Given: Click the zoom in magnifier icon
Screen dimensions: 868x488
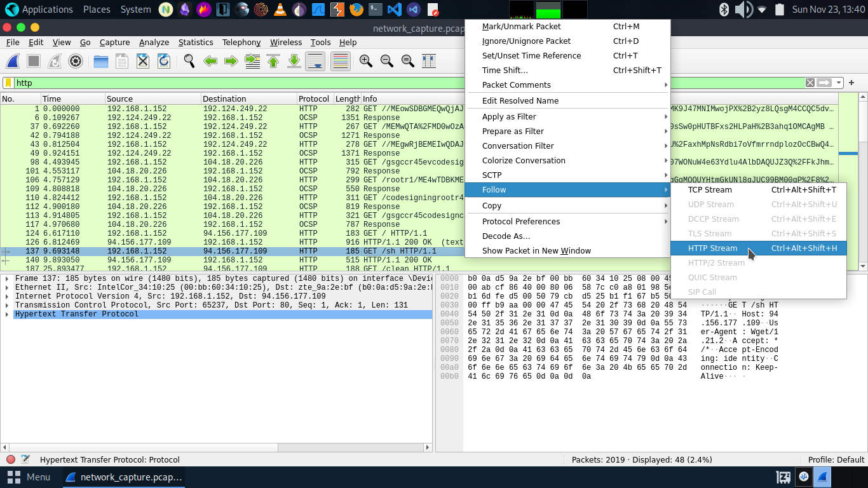Looking at the screenshot, I should [365, 61].
